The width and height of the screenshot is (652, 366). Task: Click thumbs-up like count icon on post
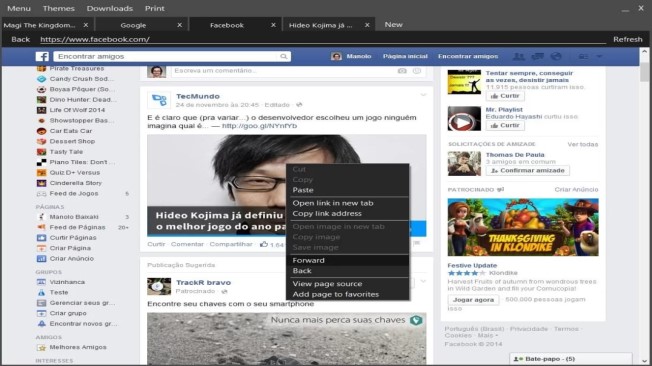(264, 244)
